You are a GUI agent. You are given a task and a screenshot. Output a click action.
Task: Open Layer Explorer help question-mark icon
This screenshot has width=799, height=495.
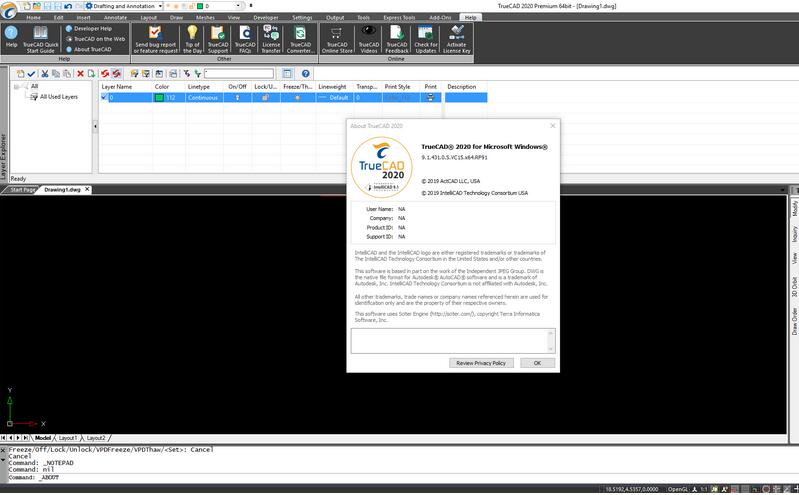(x=305, y=74)
